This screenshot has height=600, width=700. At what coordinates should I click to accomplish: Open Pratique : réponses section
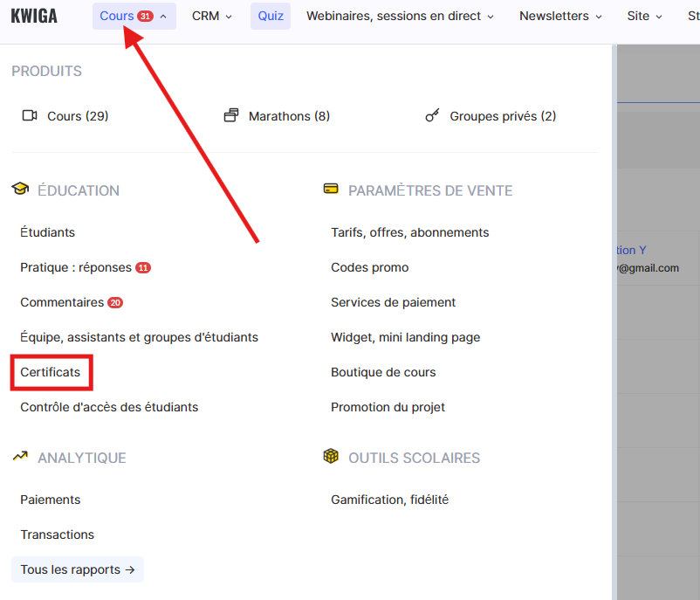(76, 267)
